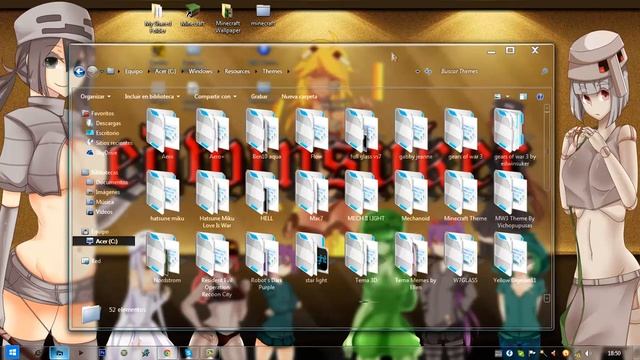Viewport: 640px width, 360px height.
Task: Select My Shared Folder desktop icon
Action: [x=158, y=18]
